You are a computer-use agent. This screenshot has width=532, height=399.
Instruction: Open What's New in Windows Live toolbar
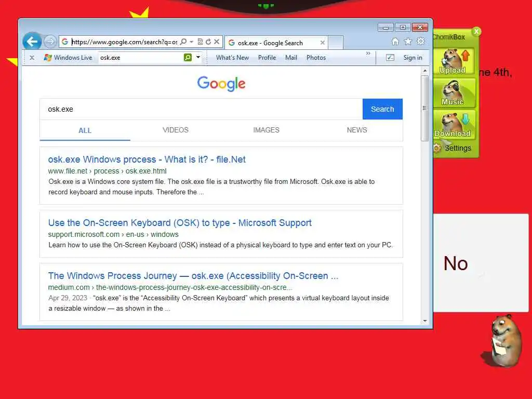232,58
